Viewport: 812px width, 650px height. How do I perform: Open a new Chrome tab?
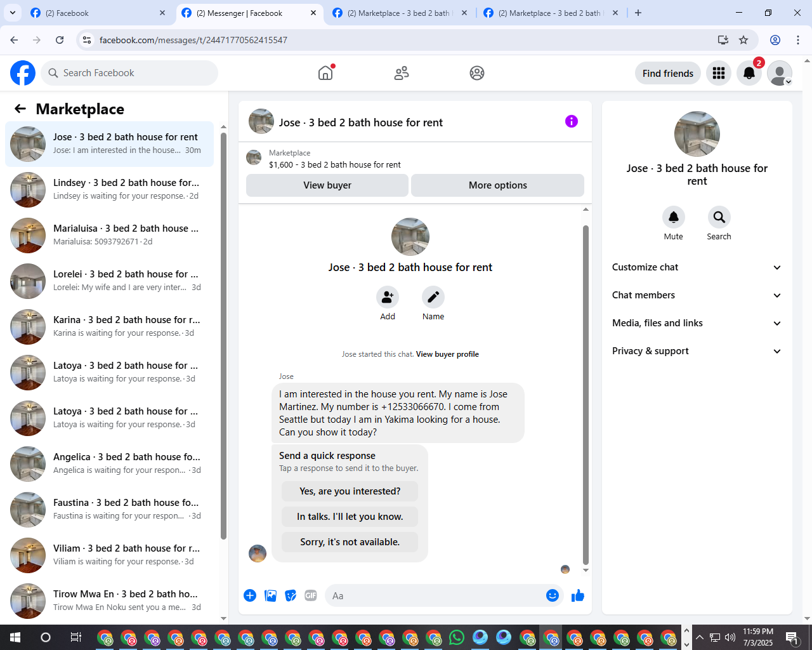(x=638, y=13)
